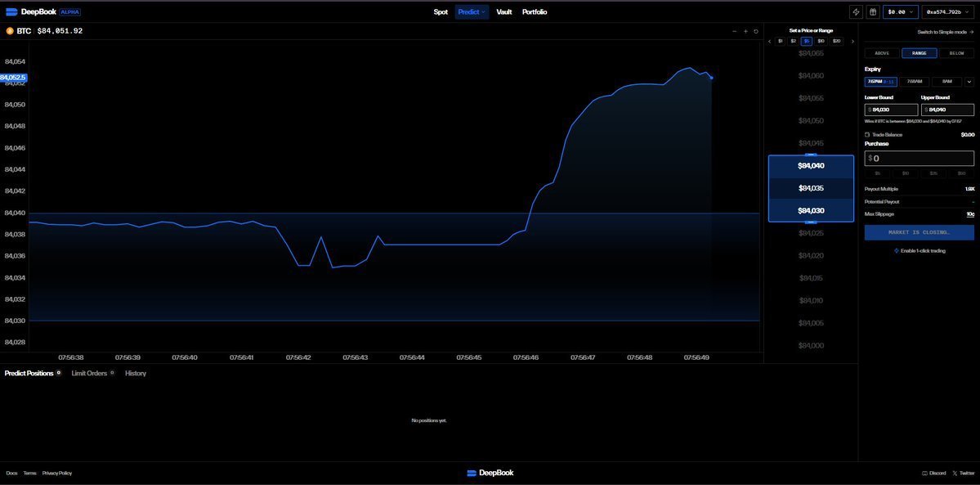Go to the Spot page

(x=441, y=12)
